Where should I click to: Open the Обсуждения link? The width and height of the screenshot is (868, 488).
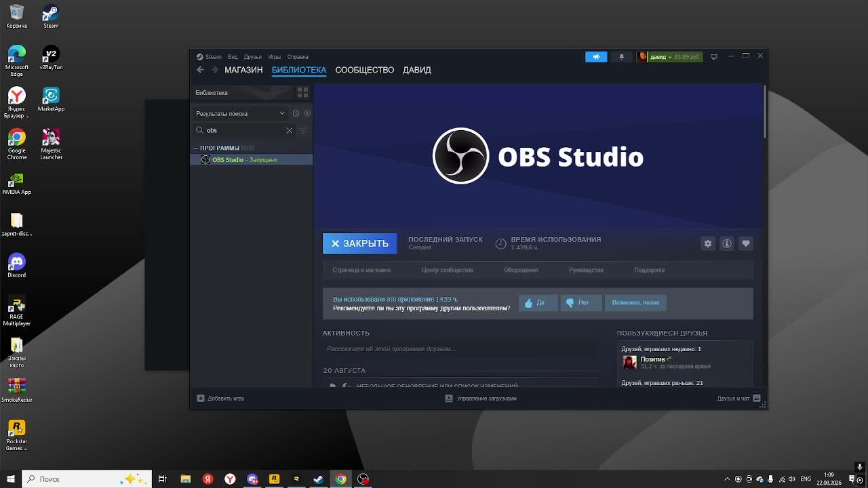coord(521,270)
